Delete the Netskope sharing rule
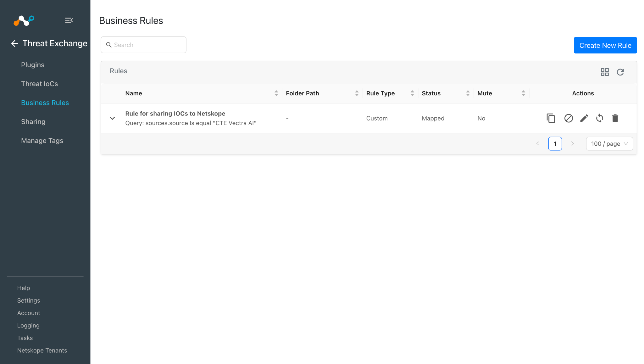This screenshot has width=644, height=364. coord(615,118)
